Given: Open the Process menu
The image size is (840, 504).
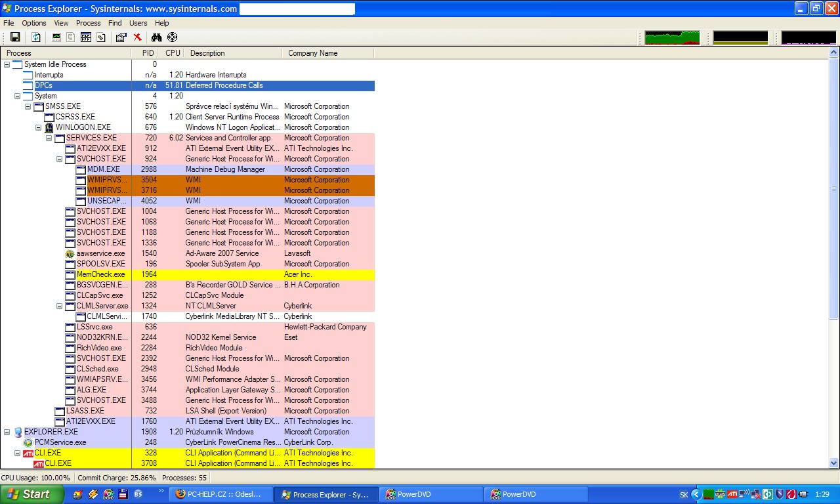Looking at the screenshot, I should pos(88,23).
